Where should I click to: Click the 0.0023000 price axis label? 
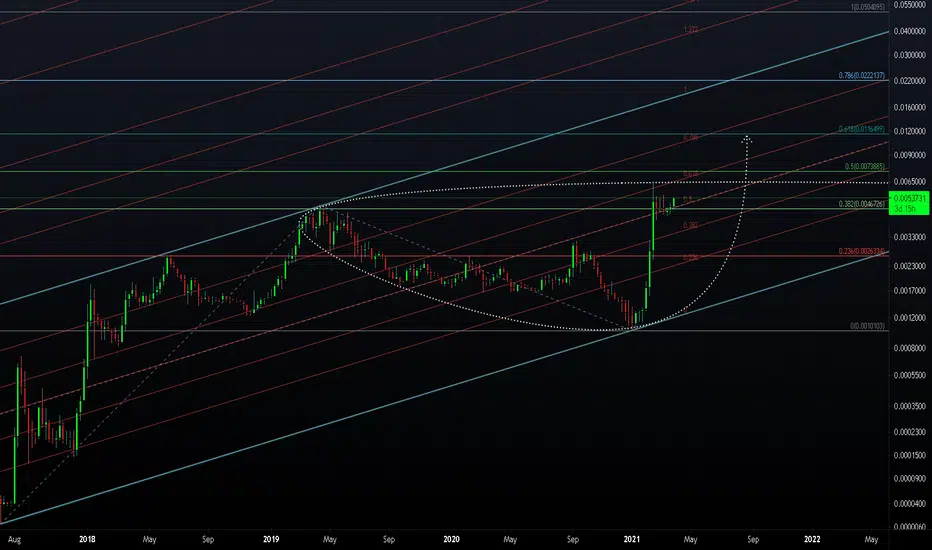click(x=910, y=266)
